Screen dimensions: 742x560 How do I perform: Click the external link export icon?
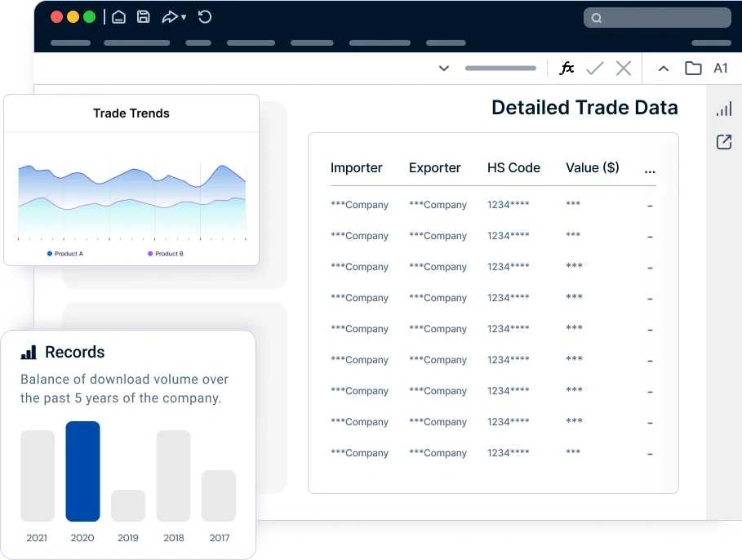coord(724,142)
